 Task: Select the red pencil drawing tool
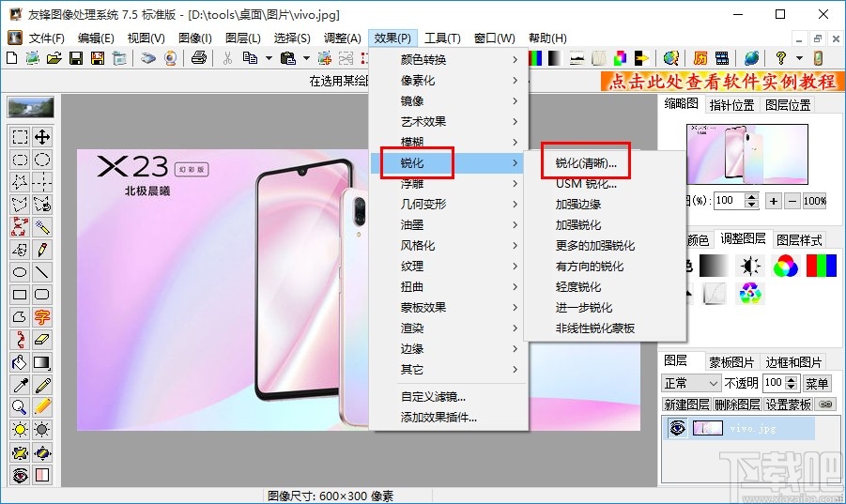tap(42, 250)
